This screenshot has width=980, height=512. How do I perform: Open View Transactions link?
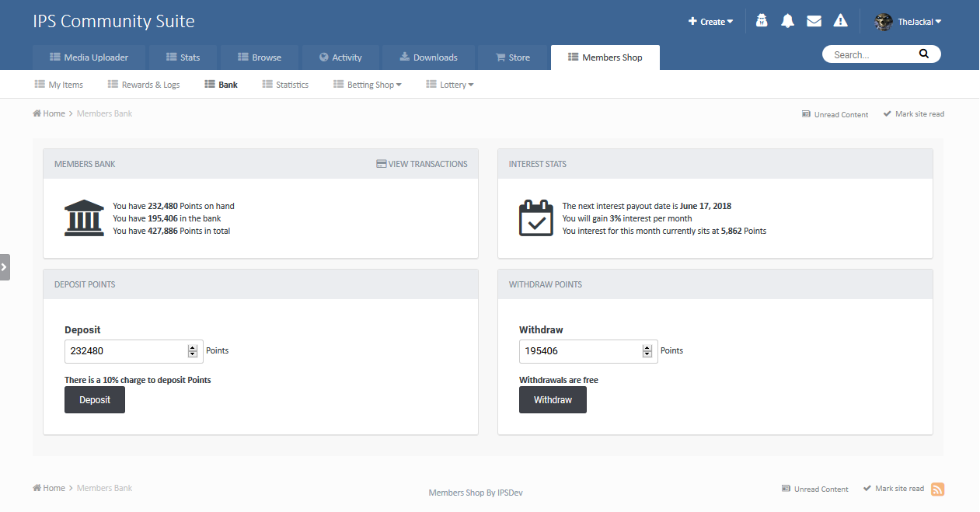[x=421, y=163]
